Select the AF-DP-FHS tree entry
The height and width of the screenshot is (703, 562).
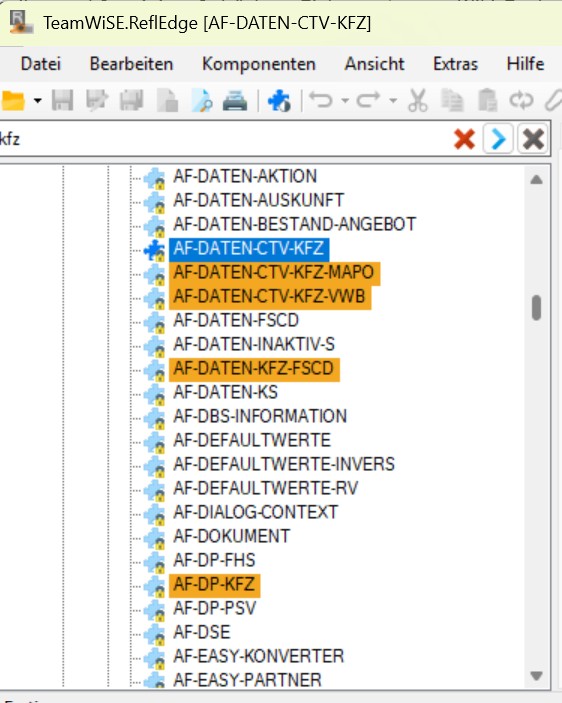(214, 560)
